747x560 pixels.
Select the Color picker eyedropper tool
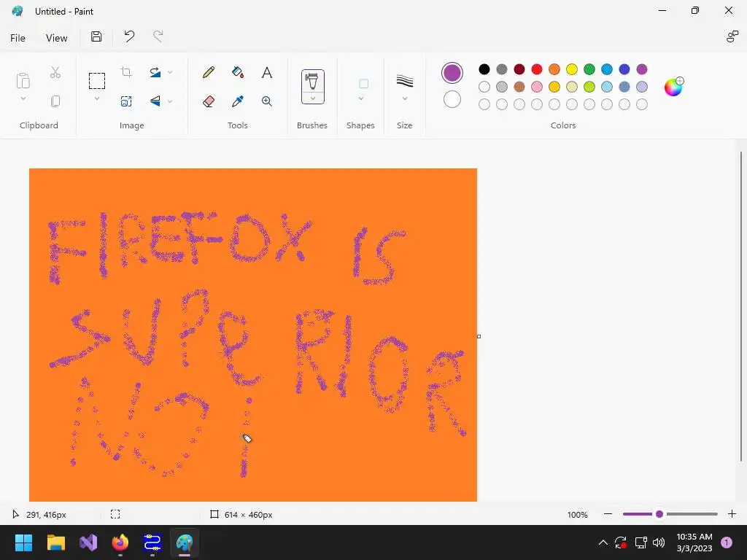(x=238, y=101)
